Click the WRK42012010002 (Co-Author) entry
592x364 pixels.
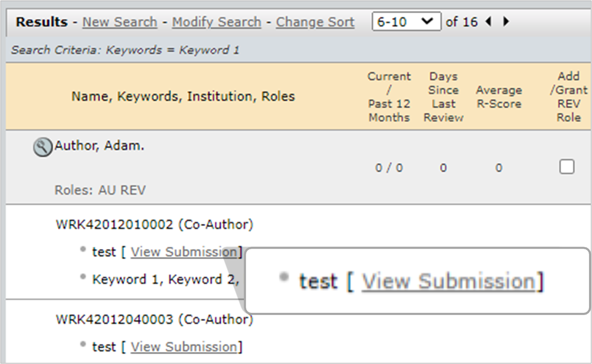tap(154, 225)
